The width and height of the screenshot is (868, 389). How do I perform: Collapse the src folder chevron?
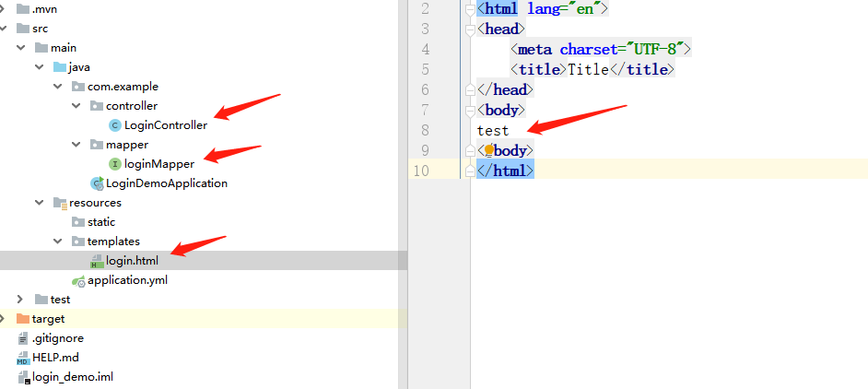(4, 29)
